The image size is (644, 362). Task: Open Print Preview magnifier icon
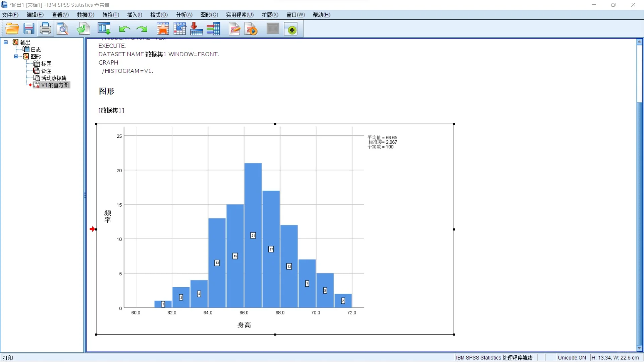(x=62, y=29)
